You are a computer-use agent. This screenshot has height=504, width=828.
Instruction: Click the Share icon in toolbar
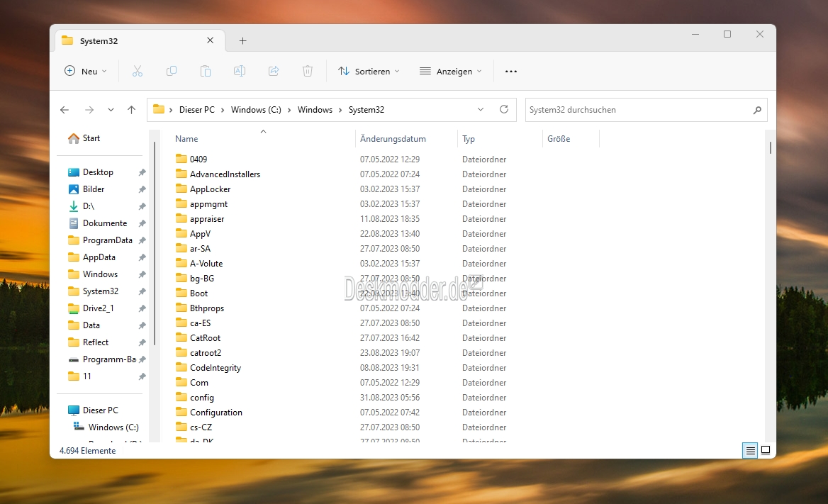(x=274, y=71)
